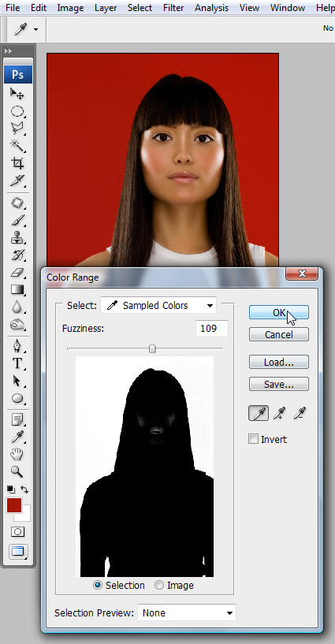
Task: Select the Move tool
Action: [x=17, y=94]
